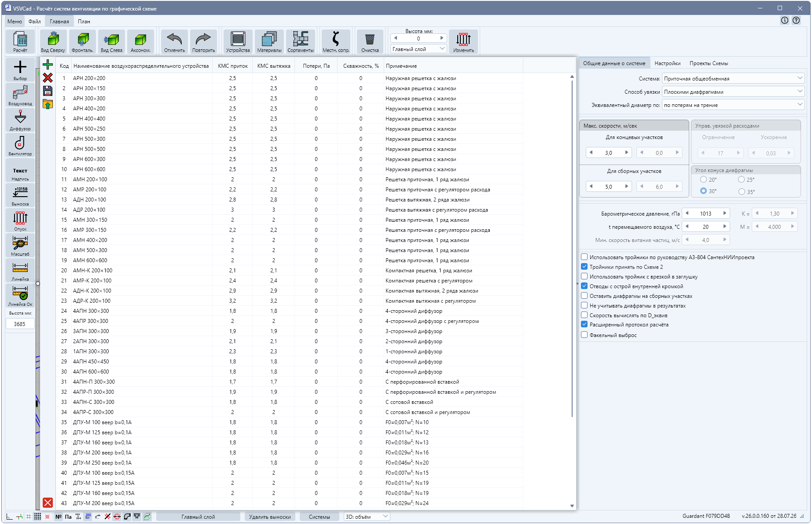The height and width of the screenshot is (524, 812).
Task: Toggle Па pressure icon in status bar
Action: click(x=68, y=517)
